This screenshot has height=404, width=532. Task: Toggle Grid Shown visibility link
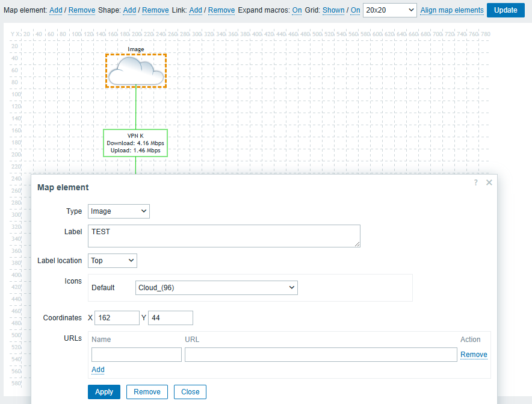pyautogui.click(x=333, y=10)
